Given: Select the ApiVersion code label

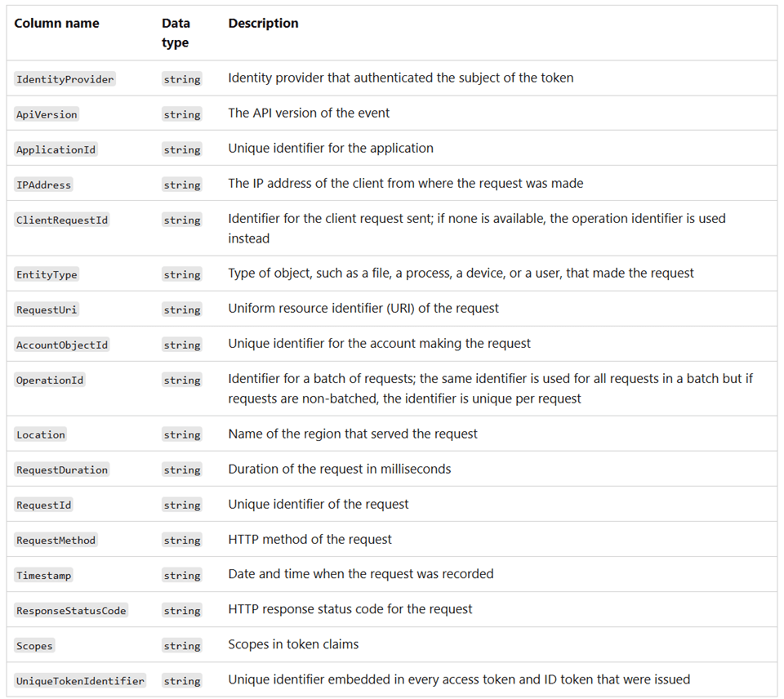Looking at the screenshot, I should point(47,114).
